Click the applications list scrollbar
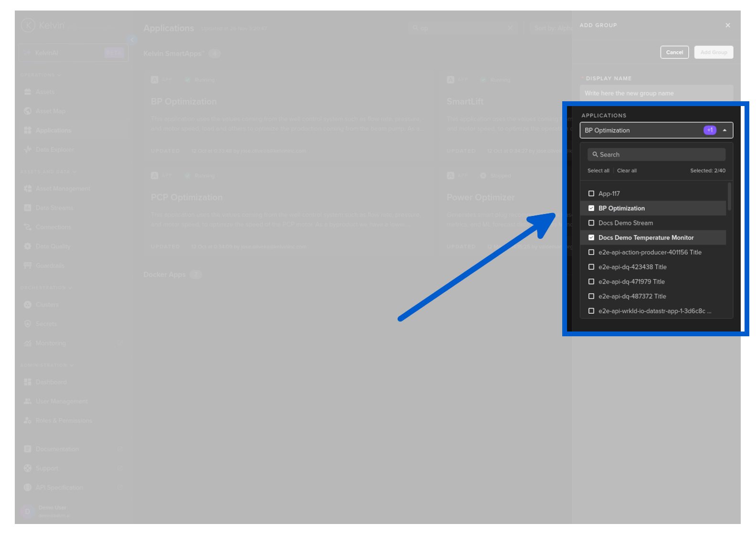This screenshot has height=535, width=756. click(x=729, y=197)
